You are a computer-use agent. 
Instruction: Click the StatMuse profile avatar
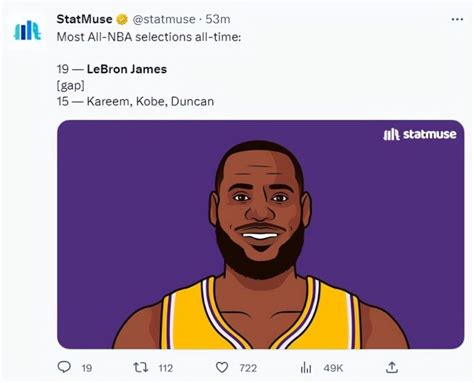click(x=27, y=31)
